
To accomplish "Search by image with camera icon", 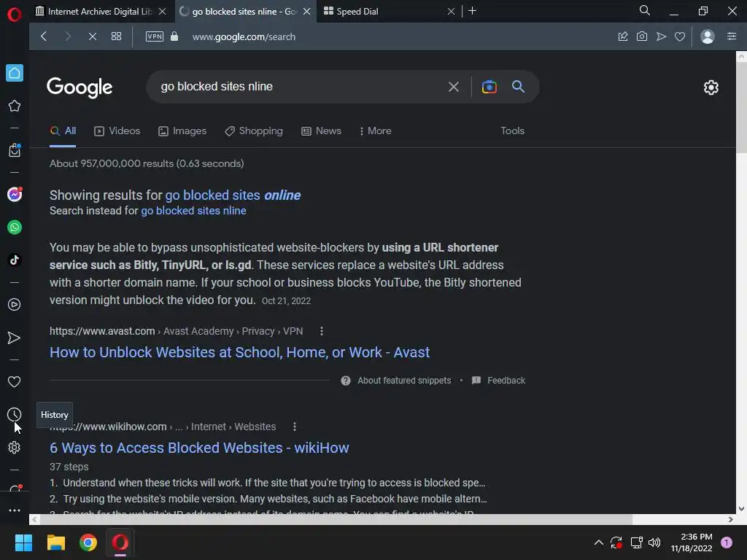I will pos(489,87).
